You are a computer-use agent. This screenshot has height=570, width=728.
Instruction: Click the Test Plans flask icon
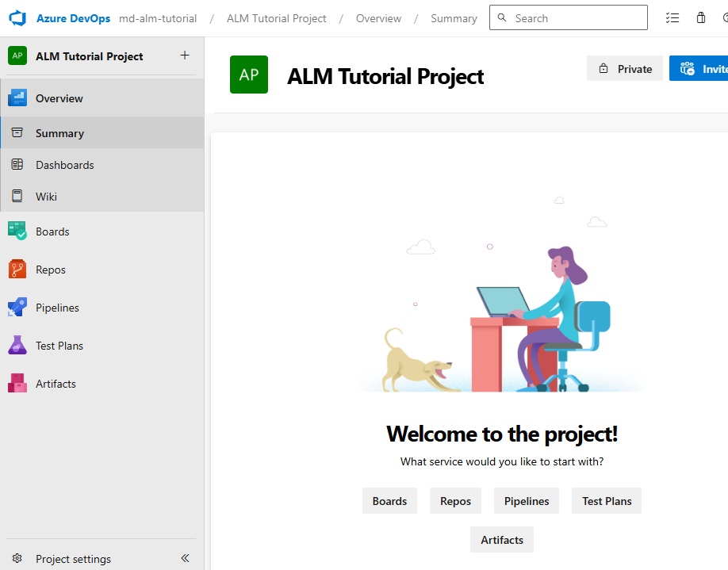coord(17,345)
